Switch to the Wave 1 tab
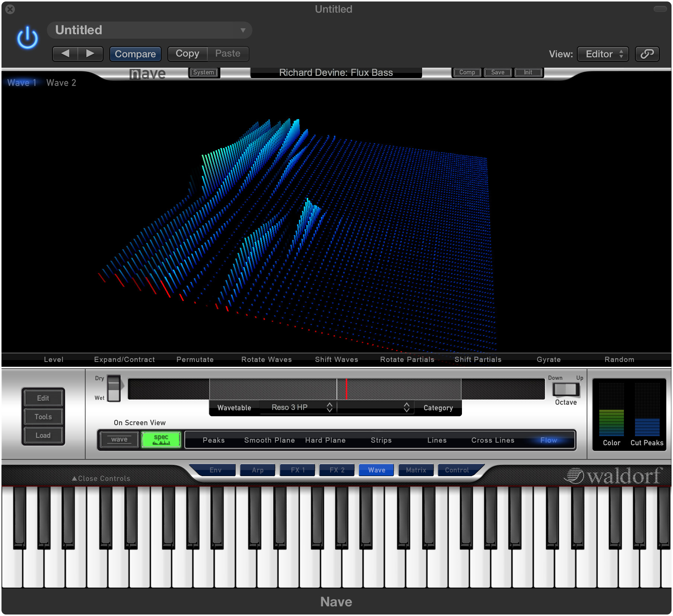 (x=22, y=83)
